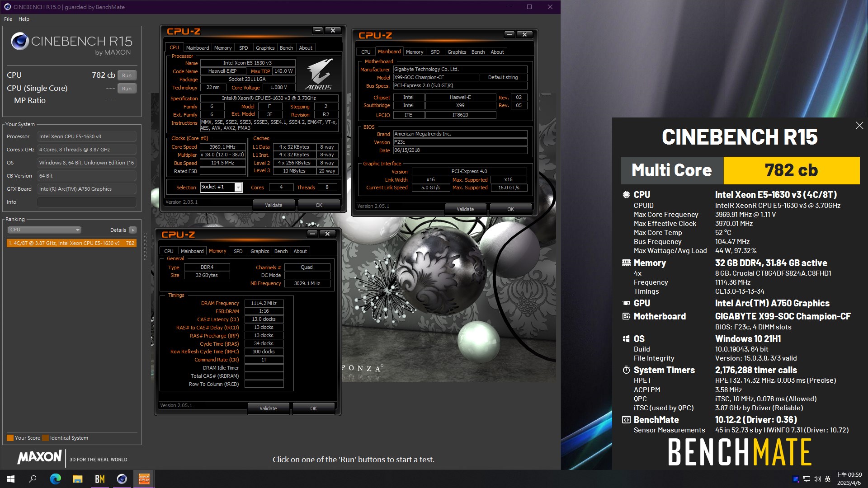Screen dimensions: 868x488
Task: Click the Core Speed 3969.1 MHz value
Action: click(223, 147)
